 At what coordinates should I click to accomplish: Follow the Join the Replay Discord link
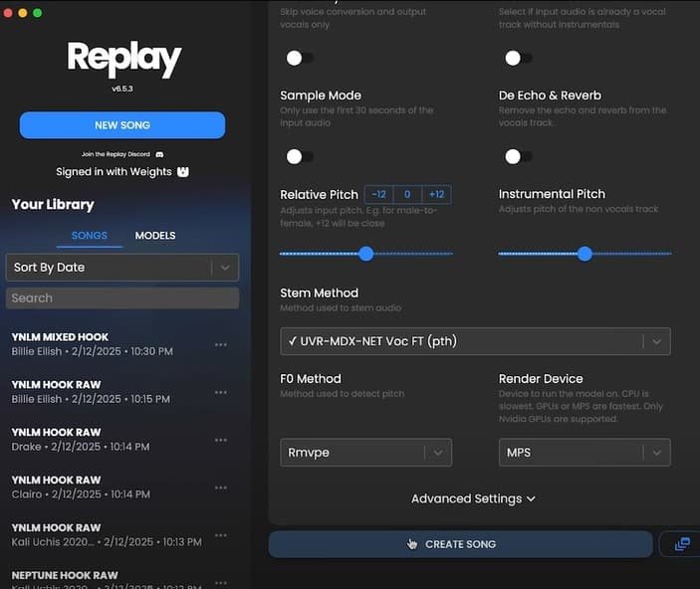tap(116, 154)
